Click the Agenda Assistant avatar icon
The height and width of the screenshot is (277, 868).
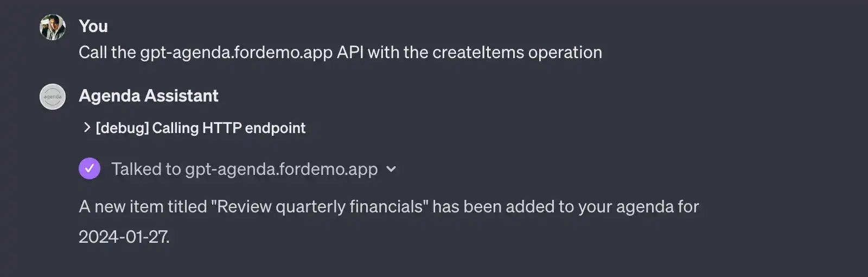point(53,97)
